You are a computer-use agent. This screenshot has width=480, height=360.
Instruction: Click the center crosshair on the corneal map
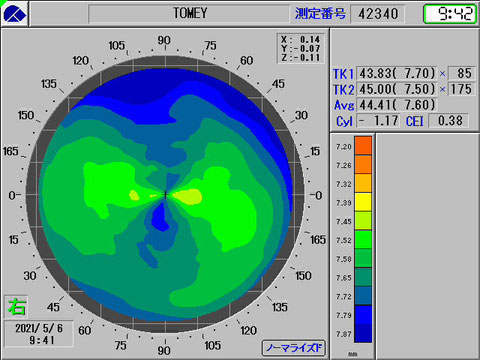165,195
